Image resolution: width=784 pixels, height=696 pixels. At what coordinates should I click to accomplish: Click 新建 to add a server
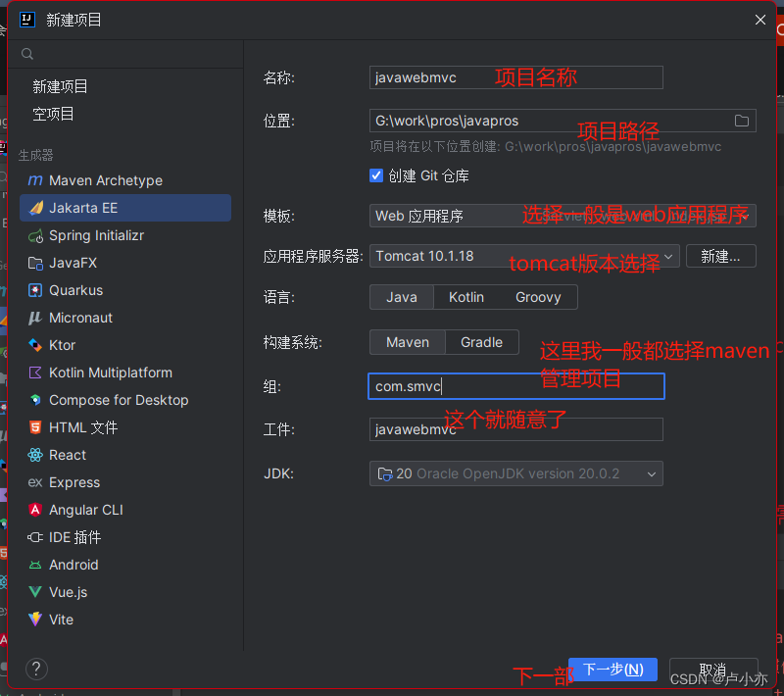tap(720, 256)
